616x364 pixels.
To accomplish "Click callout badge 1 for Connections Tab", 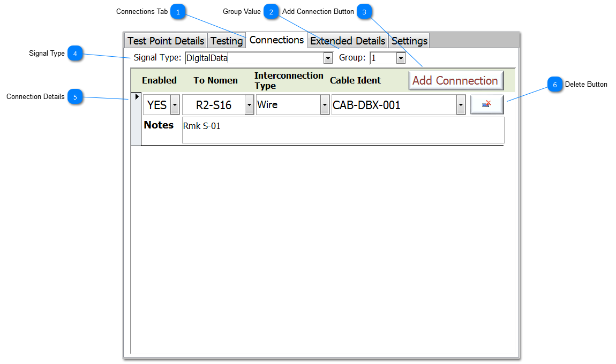I will [x=178, y=12].
